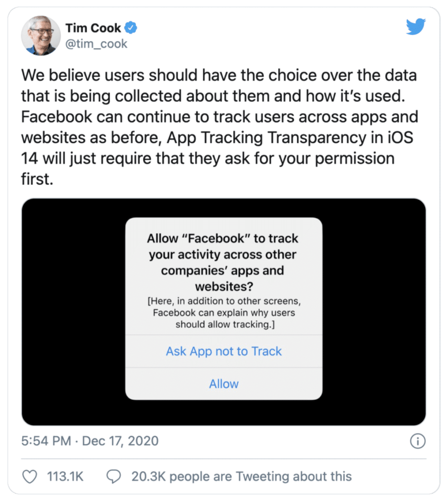Click the Tim Cook display name
Viewport: 448px width, 501px height.
94,28
